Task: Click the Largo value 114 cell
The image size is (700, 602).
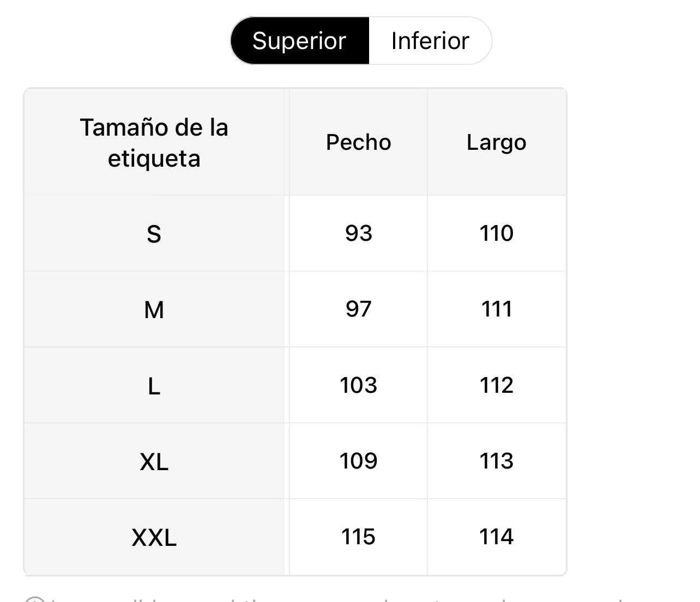Action: click(x=496, y=537)
